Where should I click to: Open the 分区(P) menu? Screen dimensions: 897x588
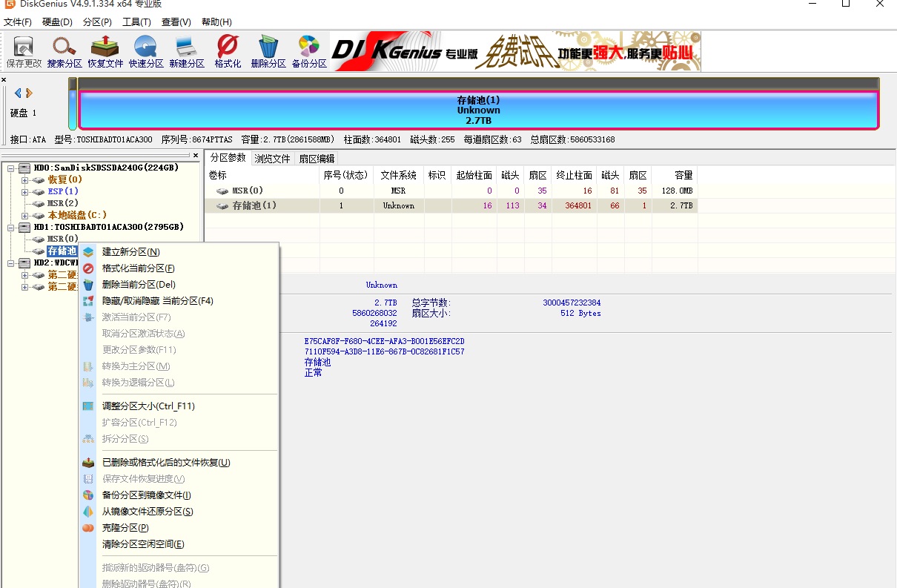[97, 22]
